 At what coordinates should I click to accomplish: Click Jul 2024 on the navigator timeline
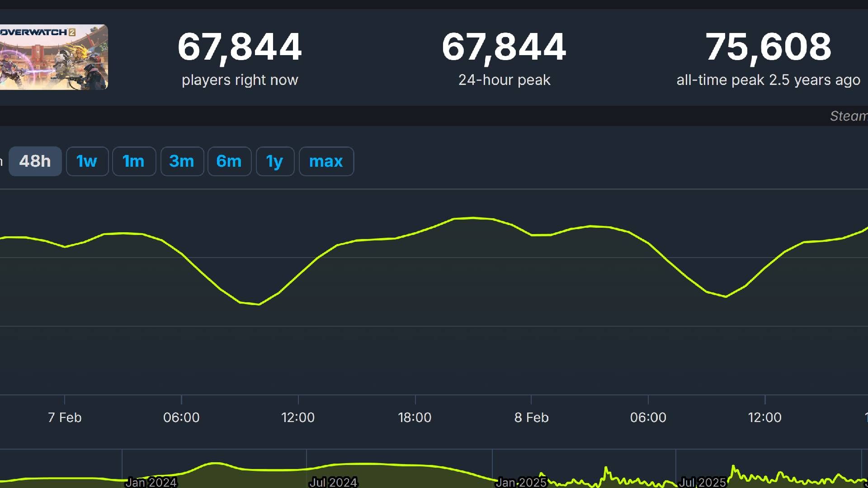333,482
